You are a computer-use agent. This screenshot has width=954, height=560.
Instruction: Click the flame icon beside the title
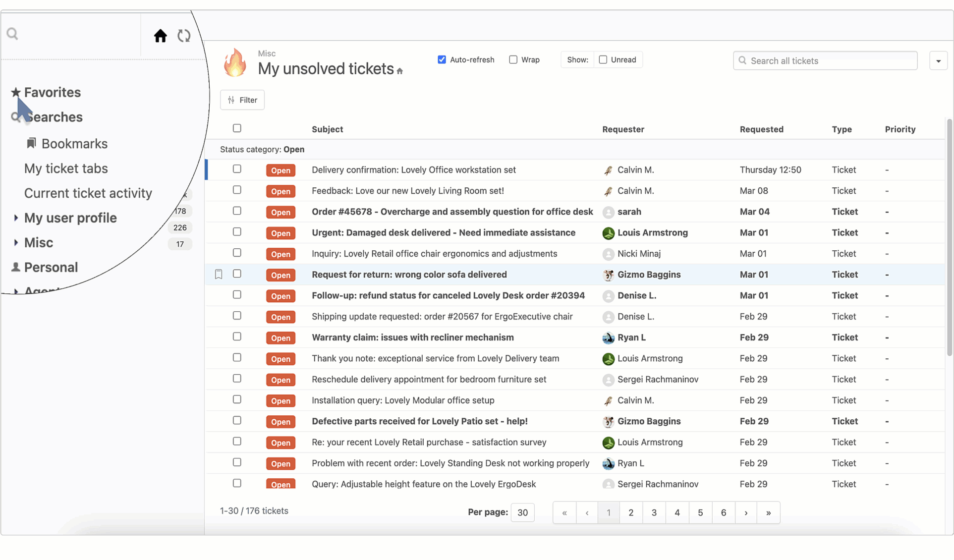point(235,63)
